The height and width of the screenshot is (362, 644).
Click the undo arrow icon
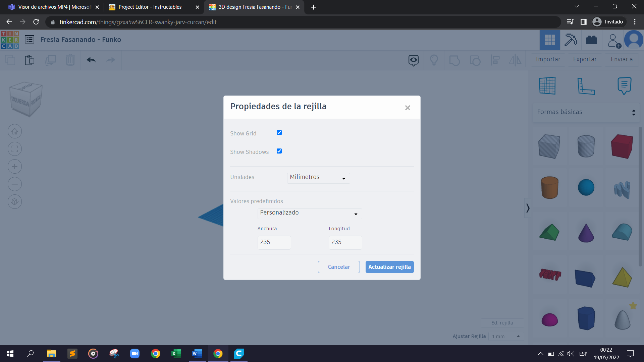pos(91,60)
